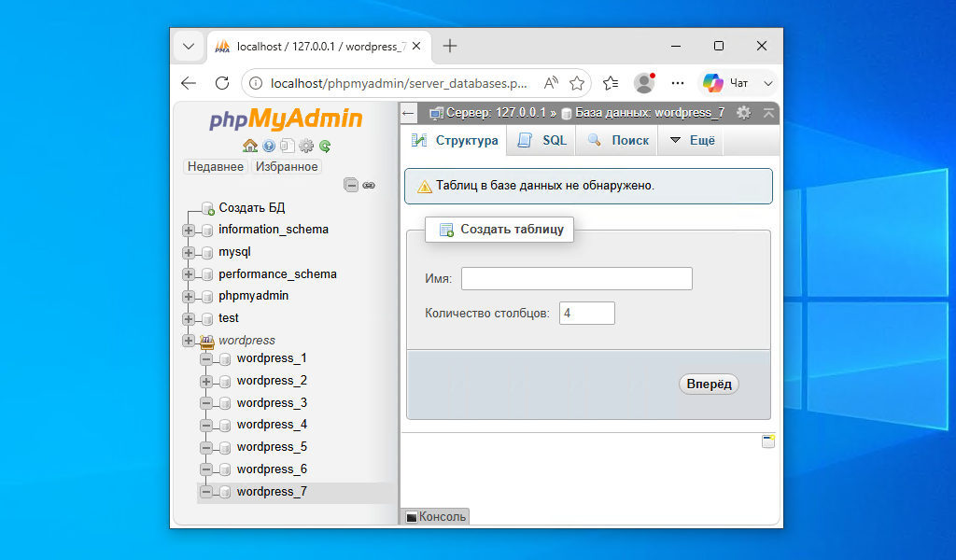Open the Недавнее tables list
The width and height of the screenshot is (956, 560).
click(216, 166)
